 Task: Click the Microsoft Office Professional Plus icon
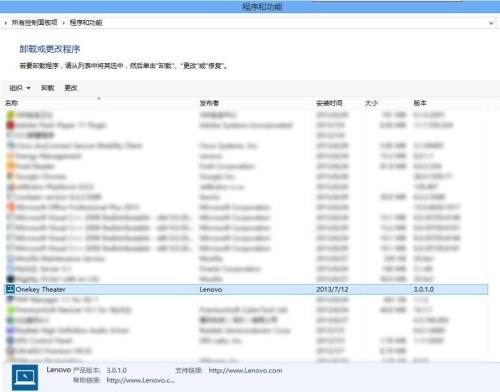(10, 207)
